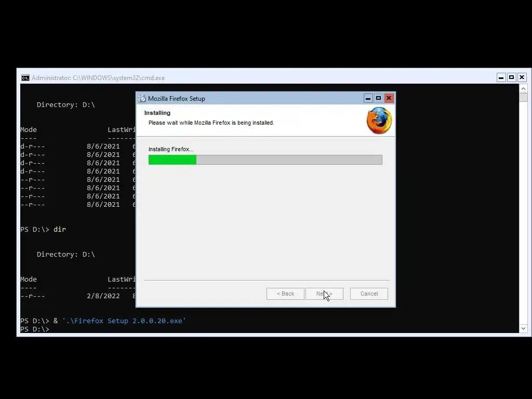This screenshot has height=399, width=532.
Task: Click the 'PS D:\> dir' command line
Action: (43, 229)
